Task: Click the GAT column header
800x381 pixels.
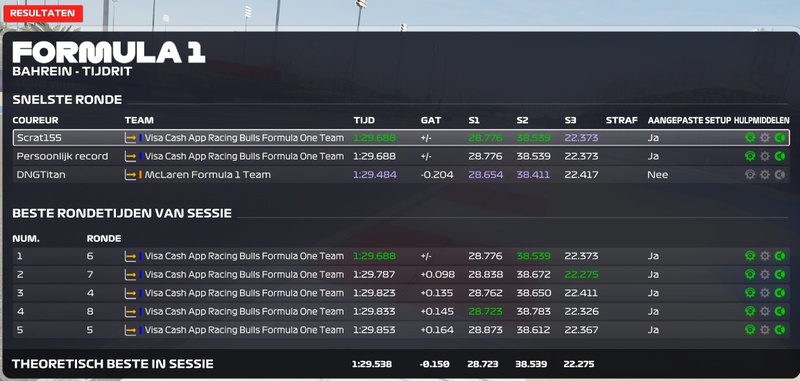Action: tap(431, 120)
